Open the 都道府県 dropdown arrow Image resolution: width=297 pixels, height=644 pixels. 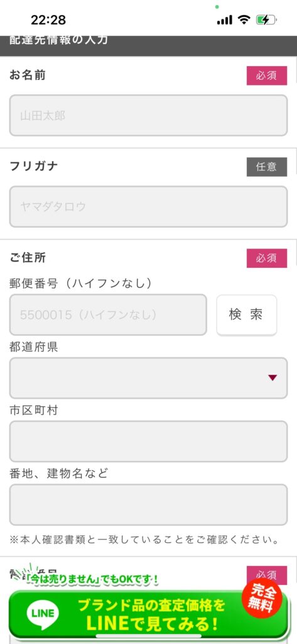pos(273,377)
